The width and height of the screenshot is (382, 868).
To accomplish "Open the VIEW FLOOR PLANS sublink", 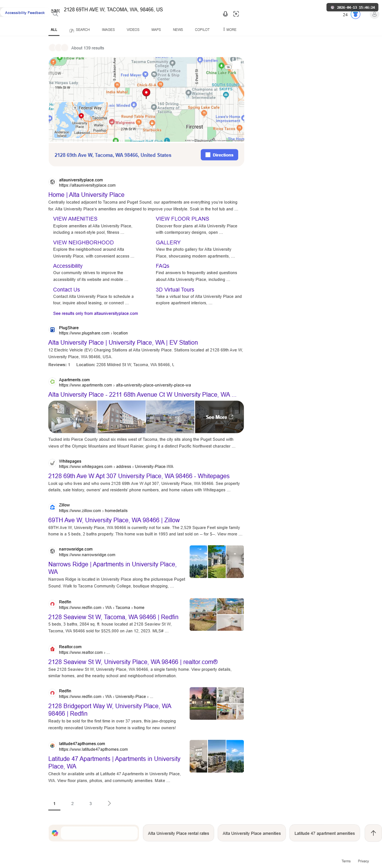I will click(182, 219).
